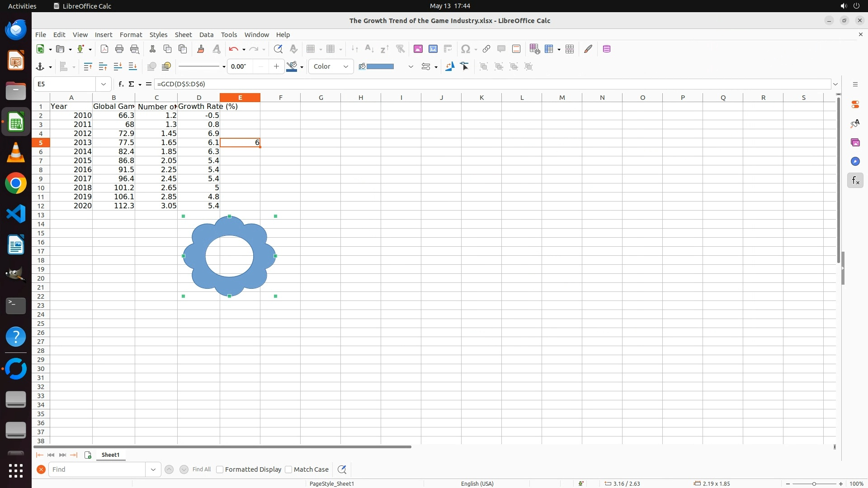This screenshot has width=868, height=488.
Task: Toggle the Rotate tool in drawing toolbar
Action: [449, 67]
